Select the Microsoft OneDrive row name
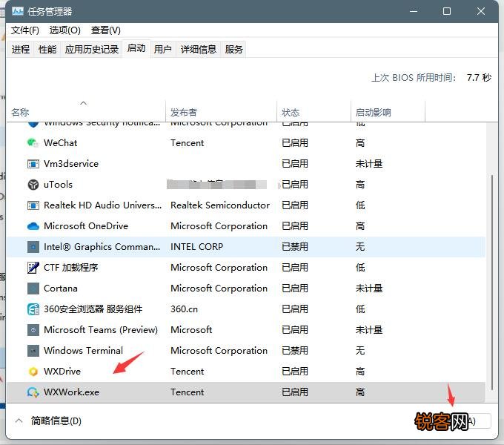 (x=86, y=226)
